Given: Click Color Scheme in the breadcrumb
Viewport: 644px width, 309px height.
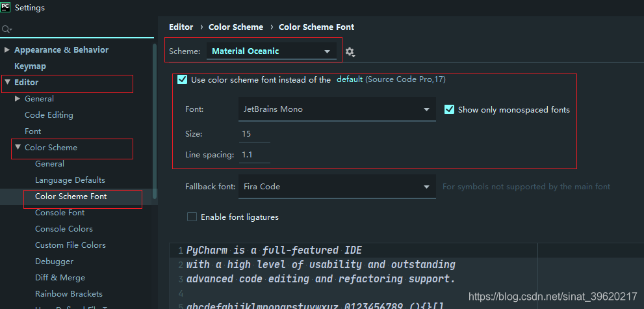Looking at the screenshot, I should [x=236, y=27].
